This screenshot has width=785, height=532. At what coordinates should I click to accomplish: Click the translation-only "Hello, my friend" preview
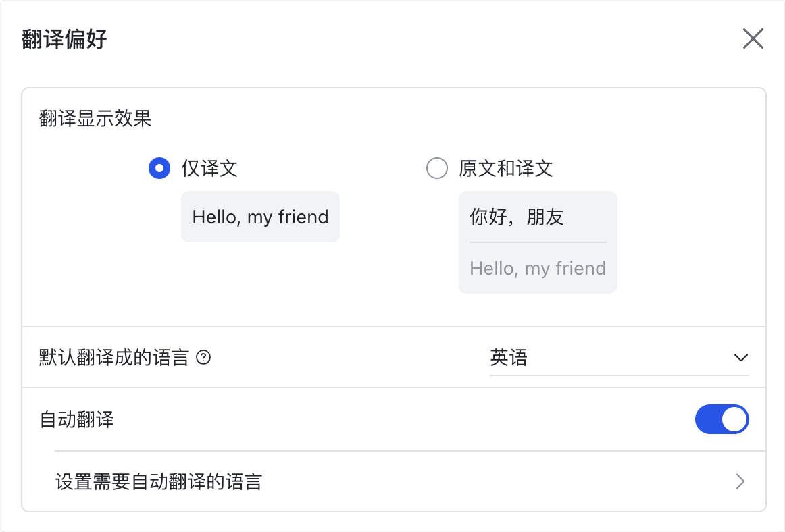click(260, 217)
